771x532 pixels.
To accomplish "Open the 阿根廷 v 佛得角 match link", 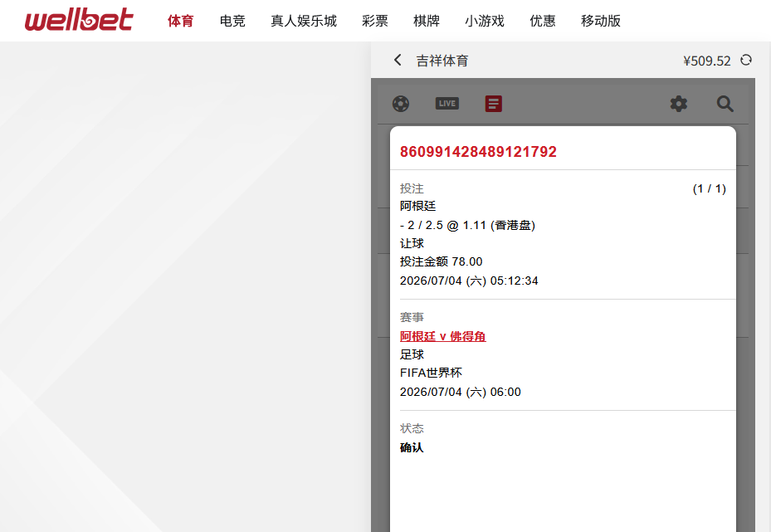I will point(442,336).
